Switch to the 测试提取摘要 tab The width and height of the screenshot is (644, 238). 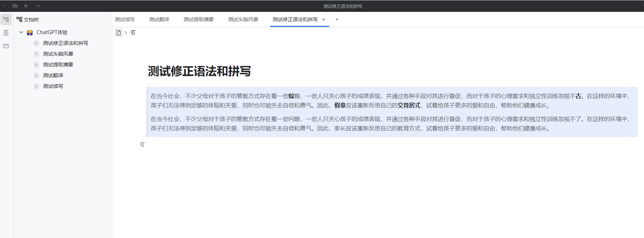pyautogui.click(x=199, y=19)
